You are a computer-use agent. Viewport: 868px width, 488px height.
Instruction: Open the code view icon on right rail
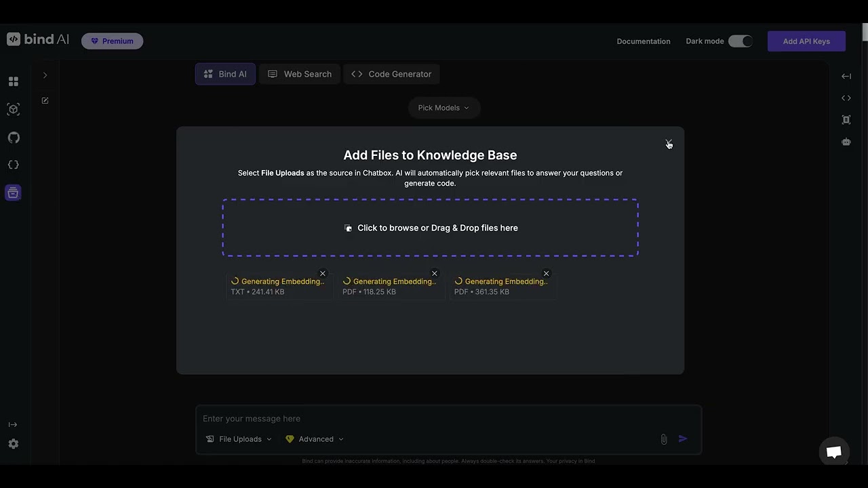click(x=846, y=98)
